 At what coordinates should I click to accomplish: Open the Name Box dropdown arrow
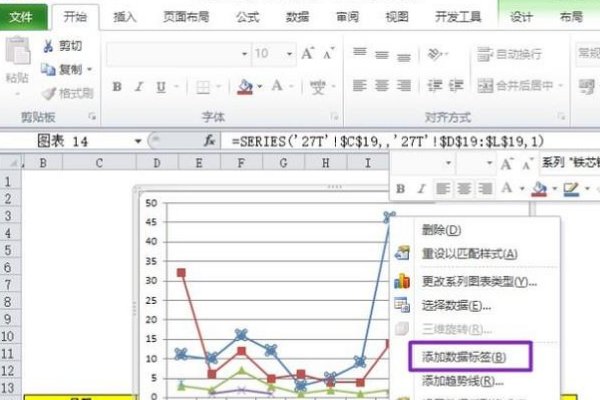tap(137, 141)
